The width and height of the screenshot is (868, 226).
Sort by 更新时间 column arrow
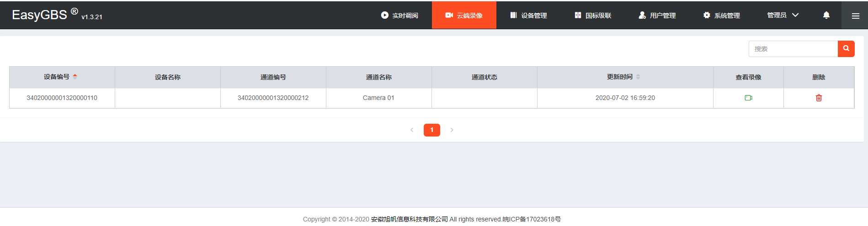[x=638, y=77]
